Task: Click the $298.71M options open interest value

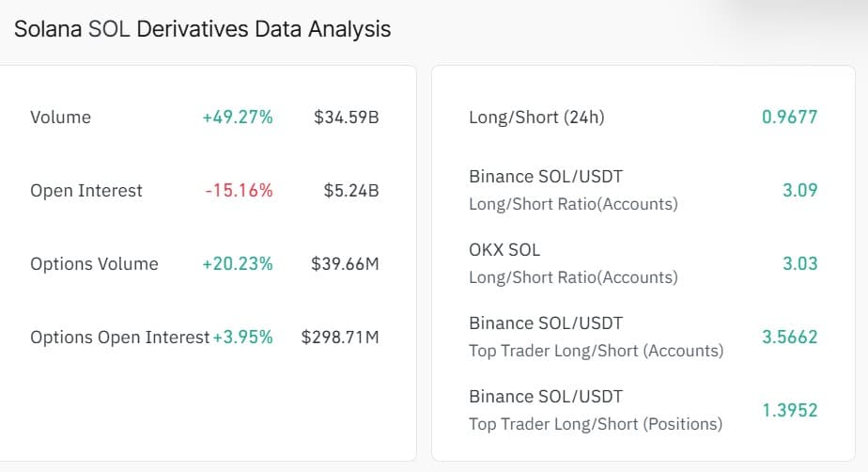Action: (340, 338)
